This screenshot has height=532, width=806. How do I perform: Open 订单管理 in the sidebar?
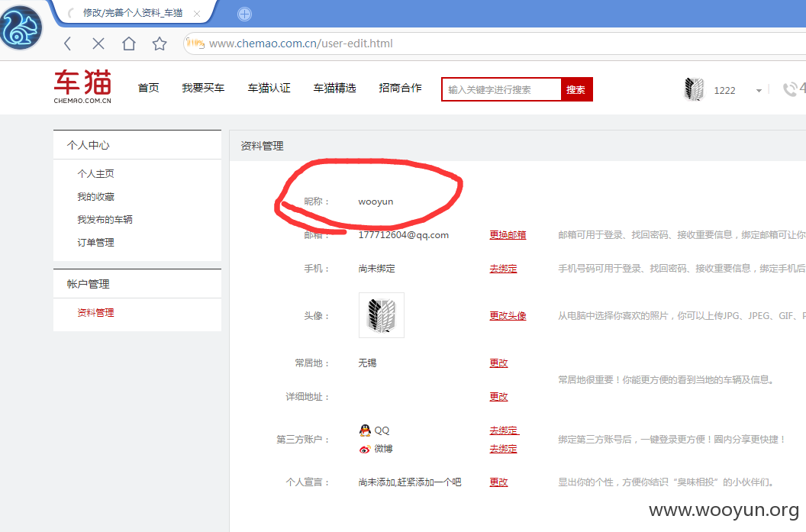pyautogui.click(x=95, y=243)
